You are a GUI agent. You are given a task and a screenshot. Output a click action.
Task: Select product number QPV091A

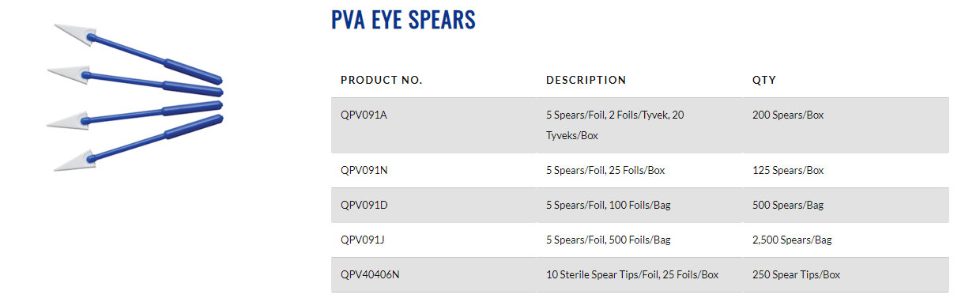[364, 115]
